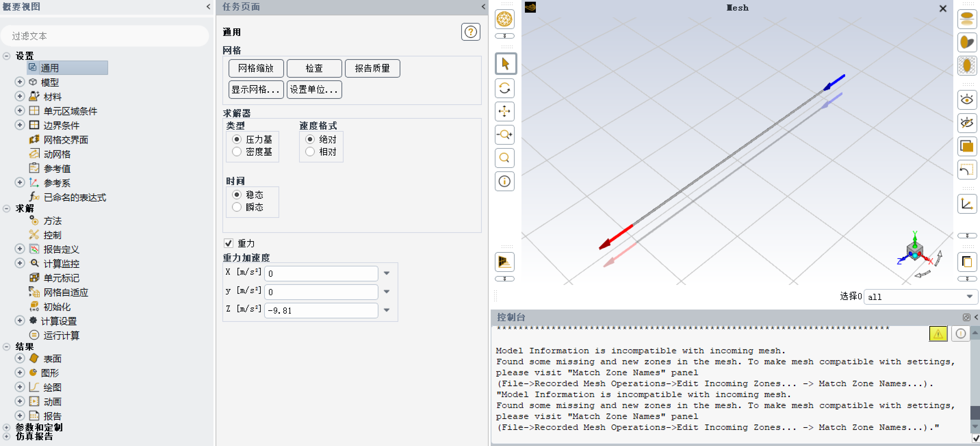Click the rotate view tool icon
Screen dimensions: 980x446
pyautogui.click(x=504, y=88)
